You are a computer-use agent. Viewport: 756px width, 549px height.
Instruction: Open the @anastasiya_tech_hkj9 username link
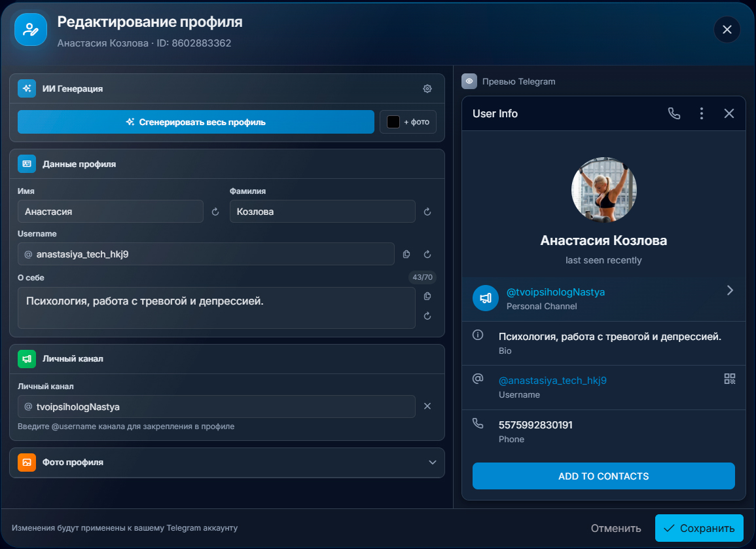click(552, 380)
